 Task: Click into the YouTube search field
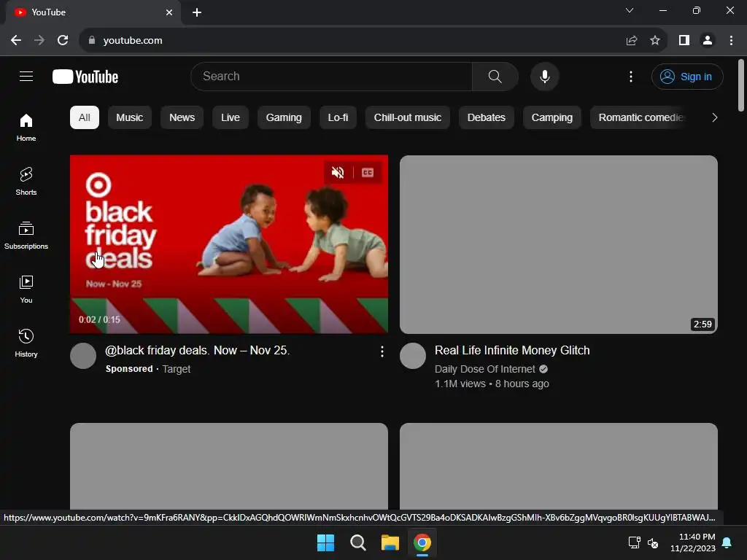pyautogui.click(x=332, y=76)
